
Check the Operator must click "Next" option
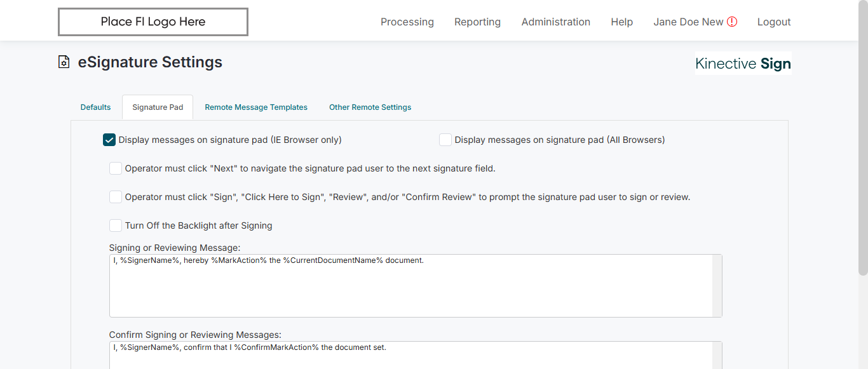(116, 168)
